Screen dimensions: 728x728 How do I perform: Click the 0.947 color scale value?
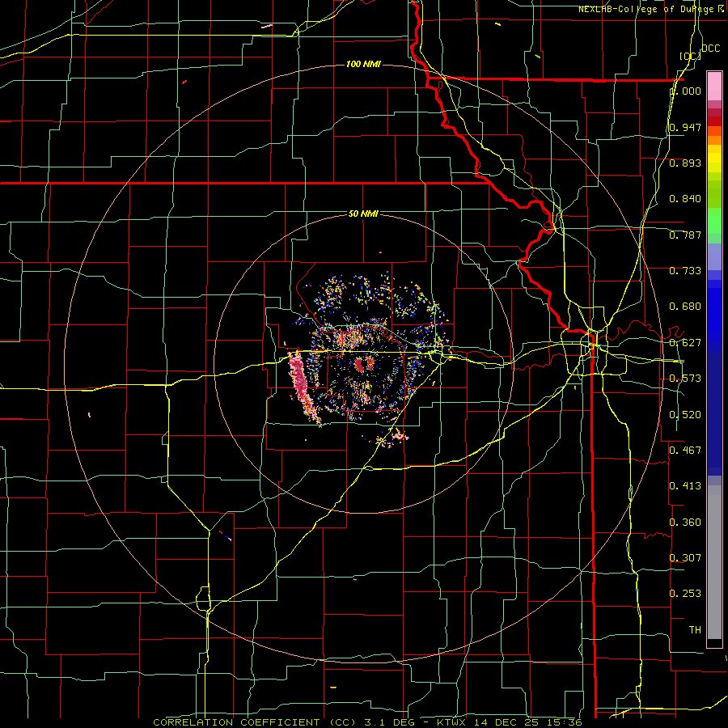(x=685, y=127)
